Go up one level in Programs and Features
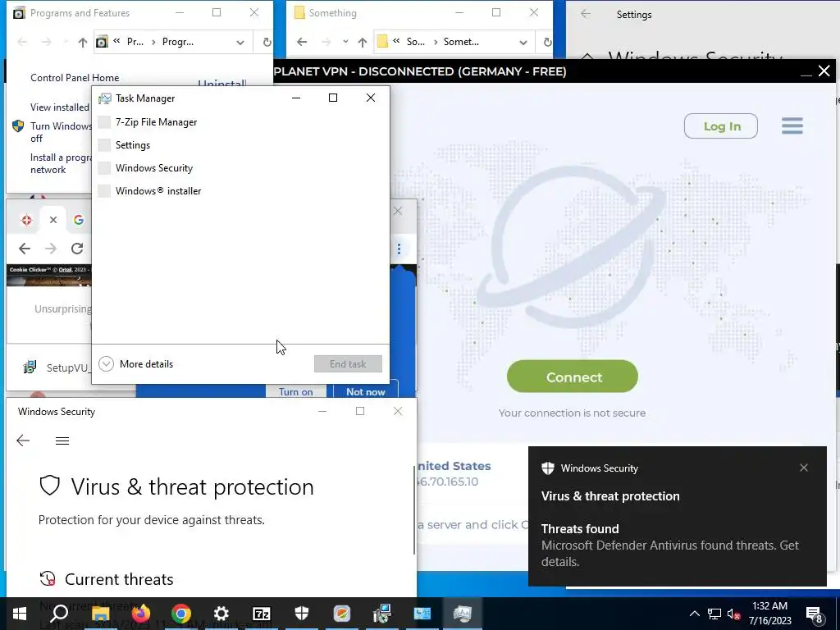 pos(83,43)
